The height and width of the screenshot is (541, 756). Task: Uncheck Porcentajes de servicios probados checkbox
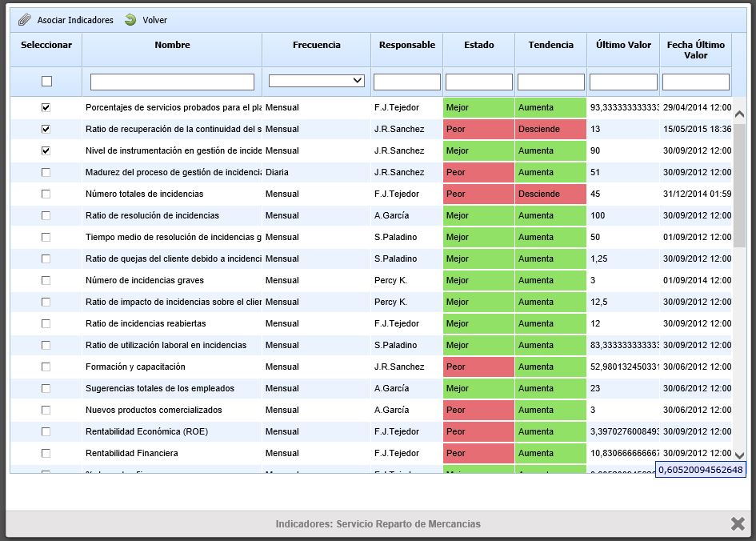click(46, 107)
